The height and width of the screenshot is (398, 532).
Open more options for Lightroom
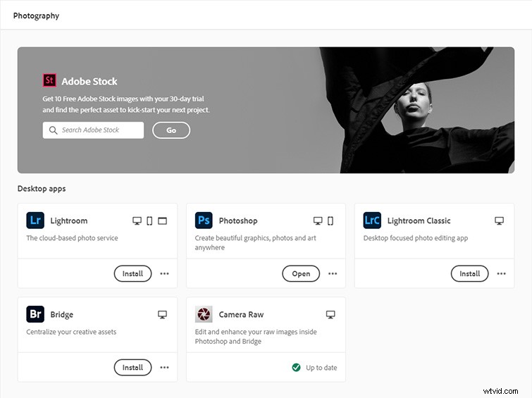(x=165, y=273)
